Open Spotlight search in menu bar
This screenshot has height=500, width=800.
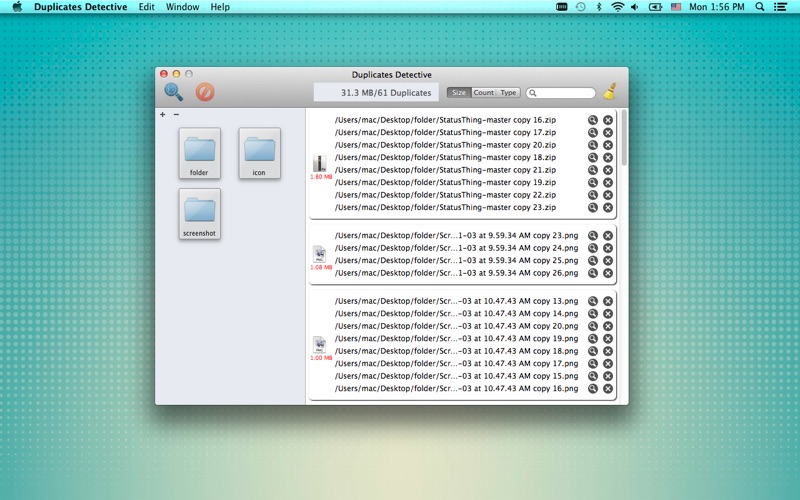760,7
